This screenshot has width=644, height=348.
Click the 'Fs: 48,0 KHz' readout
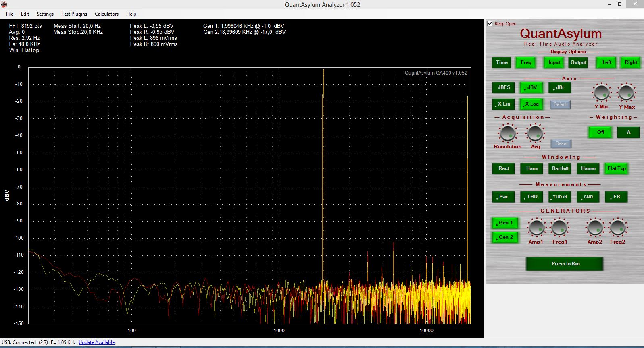click(25, 44)
